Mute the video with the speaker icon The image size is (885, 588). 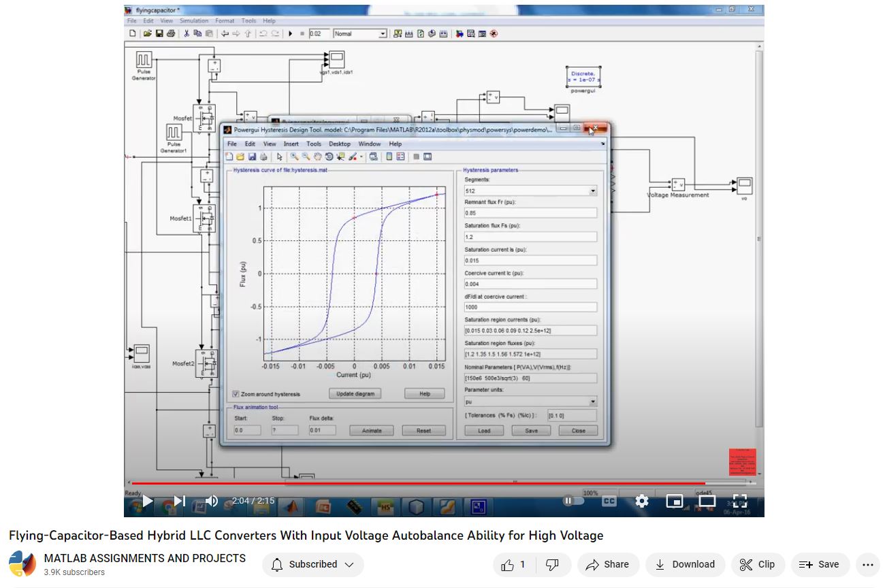point(211,501)
